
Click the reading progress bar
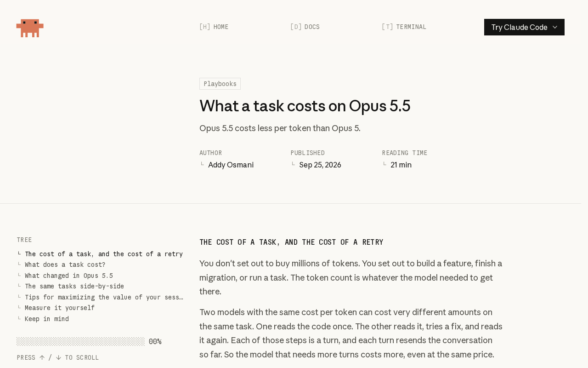click(x=80, y=341)
